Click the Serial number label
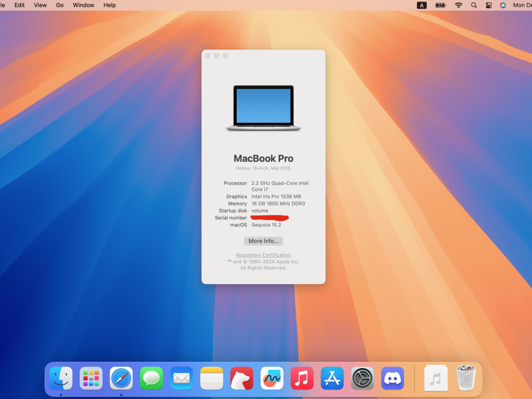 coord(231,218)
